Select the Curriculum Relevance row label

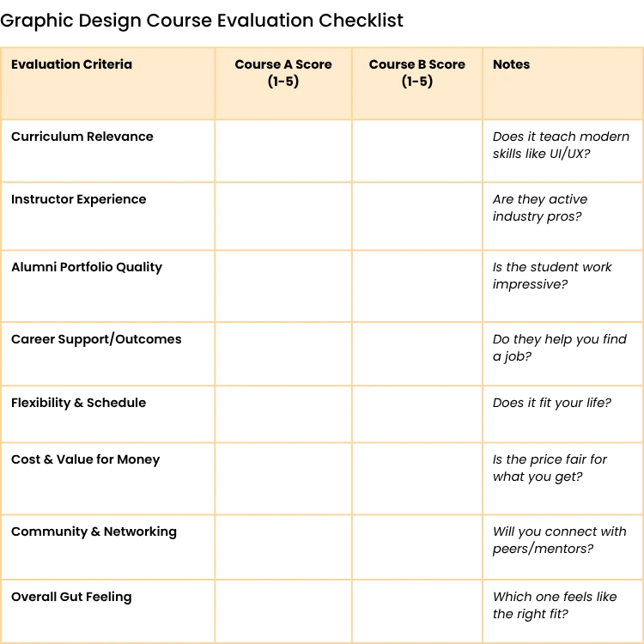(x=82, y=137)
